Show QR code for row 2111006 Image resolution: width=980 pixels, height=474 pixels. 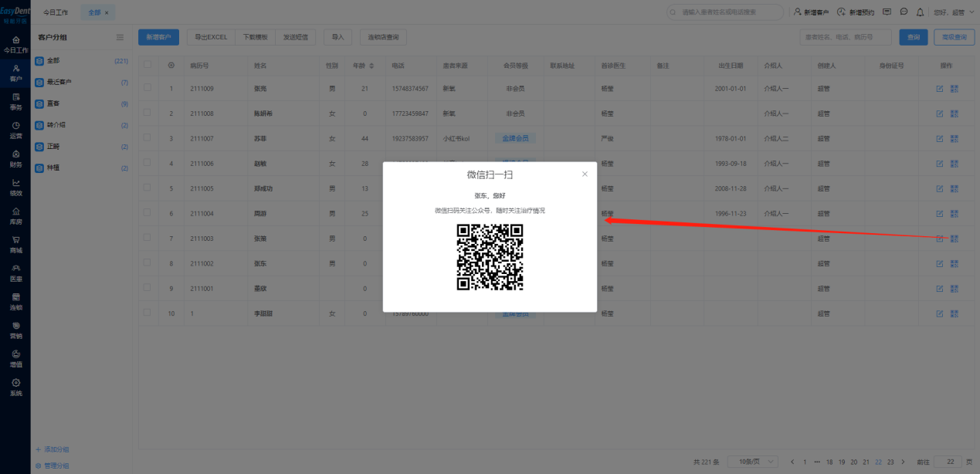point(955,164)
